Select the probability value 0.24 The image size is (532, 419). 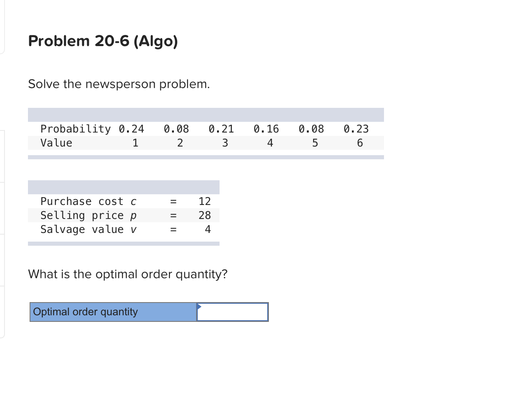coord(132,128)
